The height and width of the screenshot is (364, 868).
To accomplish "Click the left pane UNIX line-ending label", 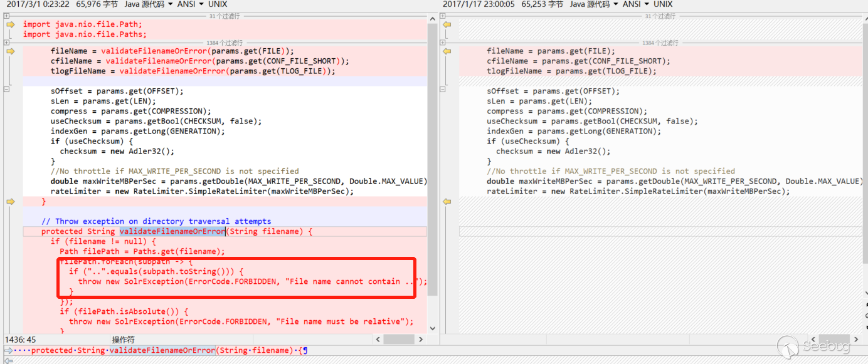I will (218, 4).
